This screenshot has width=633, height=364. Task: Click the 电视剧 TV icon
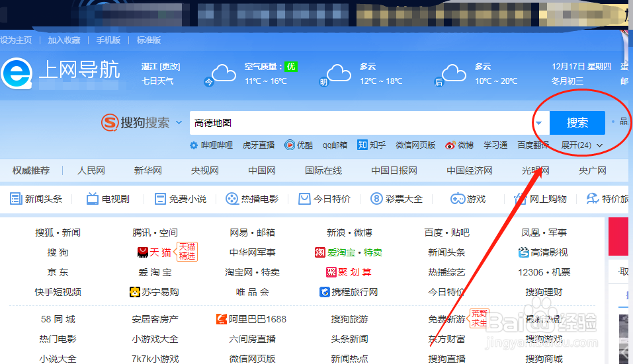(x=93, y=199)
